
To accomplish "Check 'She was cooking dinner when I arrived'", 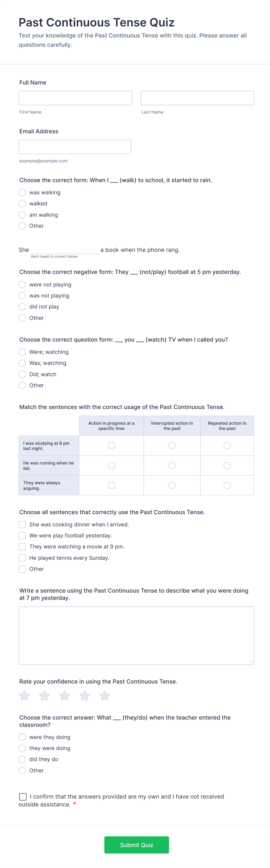I will point(22,524).
